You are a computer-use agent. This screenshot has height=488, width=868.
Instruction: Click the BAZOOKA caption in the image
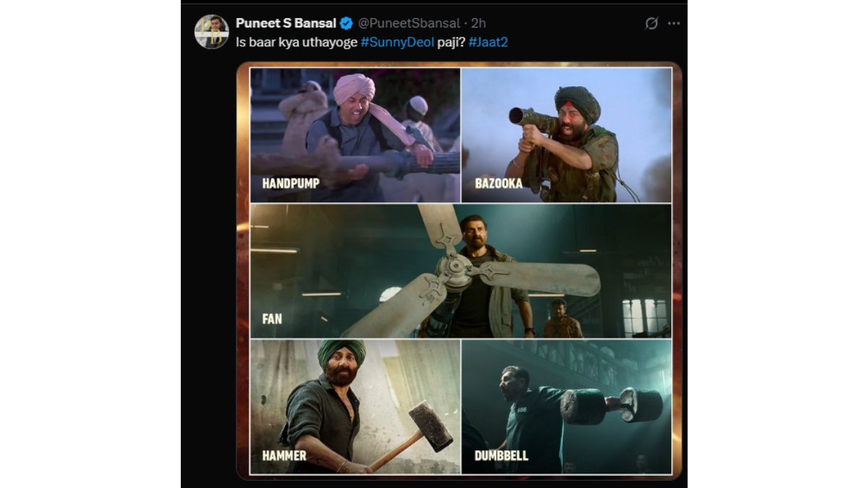coord(498,184)
